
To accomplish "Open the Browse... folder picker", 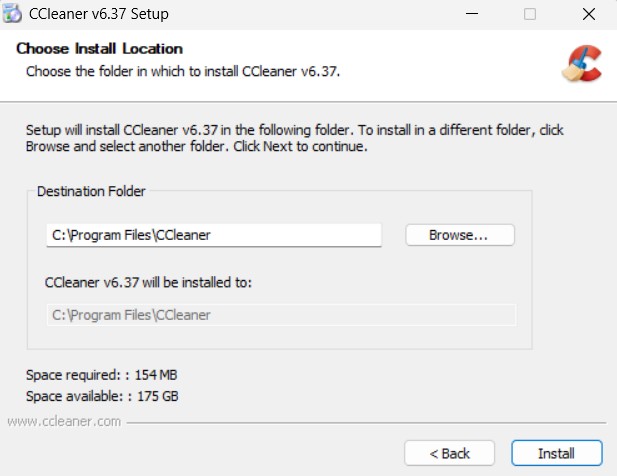I will [x=460, y=235].
